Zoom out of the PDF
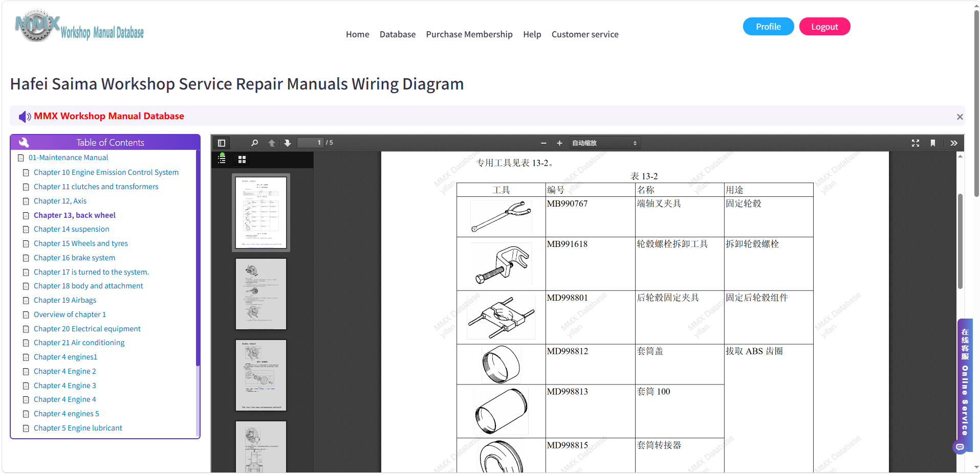The image size is (980, 474). (x=543, y=143)
